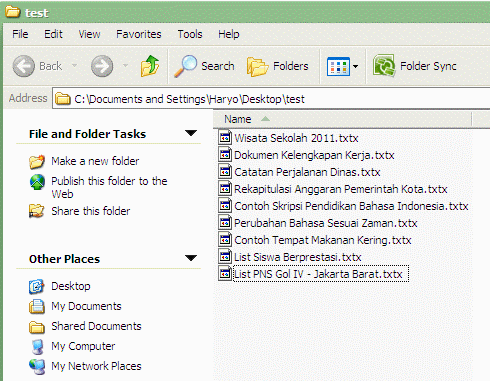Image resolution: width=490 pixels, height=381 pixels.
Task: Open the Tools menu
Action: [190, 34]
